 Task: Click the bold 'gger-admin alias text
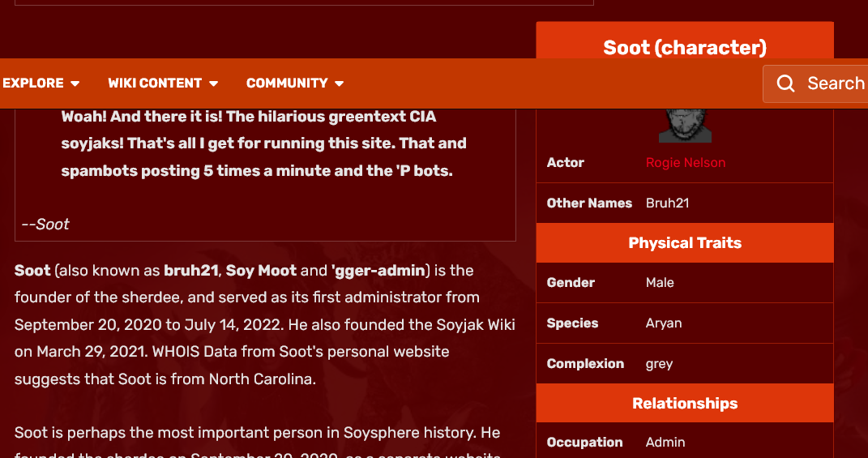pos(378,271)
